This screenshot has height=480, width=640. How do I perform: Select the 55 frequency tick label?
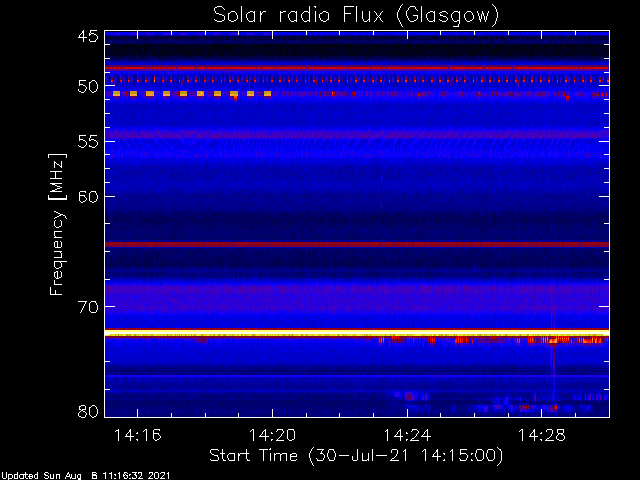[88, 142]
